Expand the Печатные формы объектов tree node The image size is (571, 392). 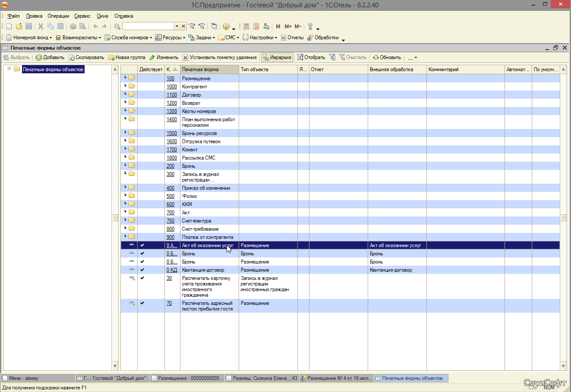[9, 69]
